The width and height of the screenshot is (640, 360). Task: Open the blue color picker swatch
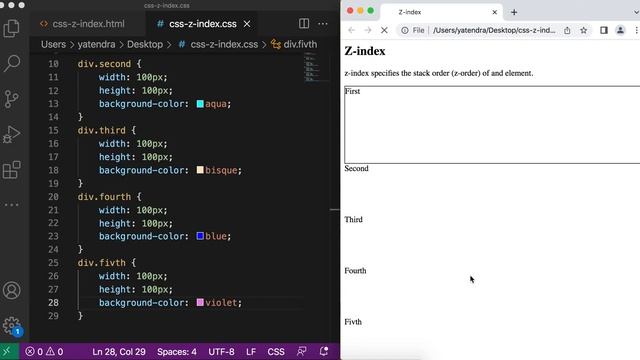(x=200, y=236)
